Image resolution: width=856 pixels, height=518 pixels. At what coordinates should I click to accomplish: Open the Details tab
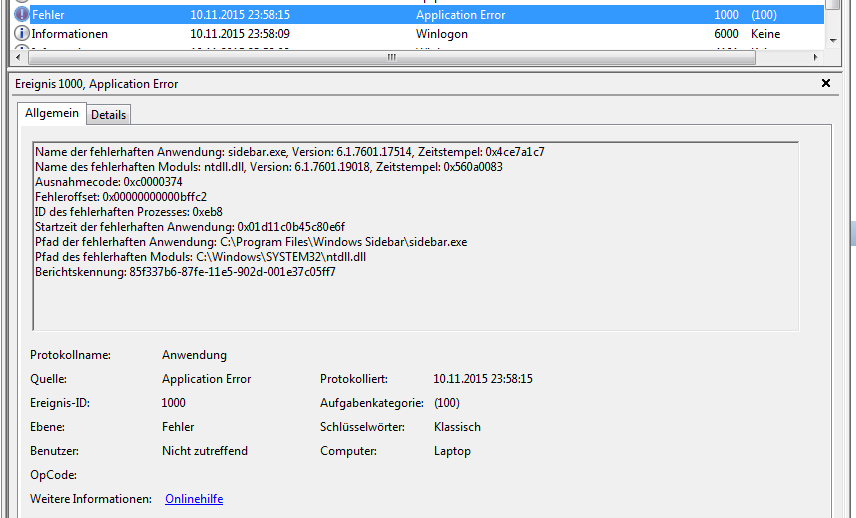[x=108, y=115]
